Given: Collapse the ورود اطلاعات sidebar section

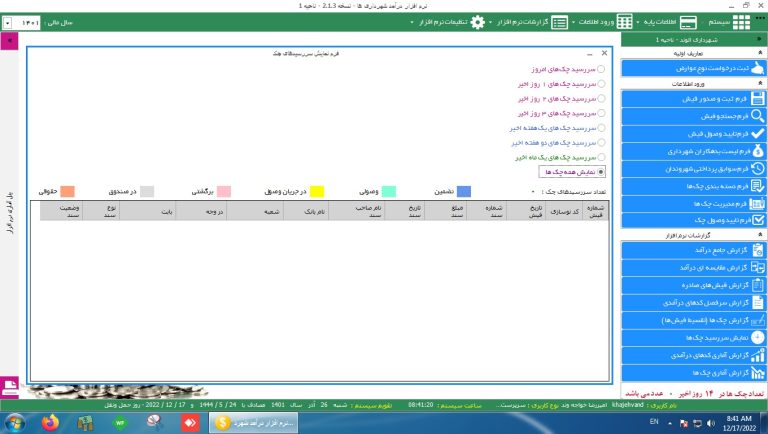Looking at the screenshot, I should pyautogui.click(x=761, y=83).
